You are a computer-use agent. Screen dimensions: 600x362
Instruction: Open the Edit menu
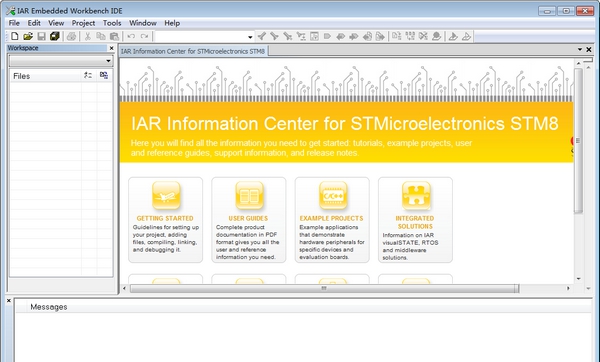pyautogui.click(x=34, y=23)
